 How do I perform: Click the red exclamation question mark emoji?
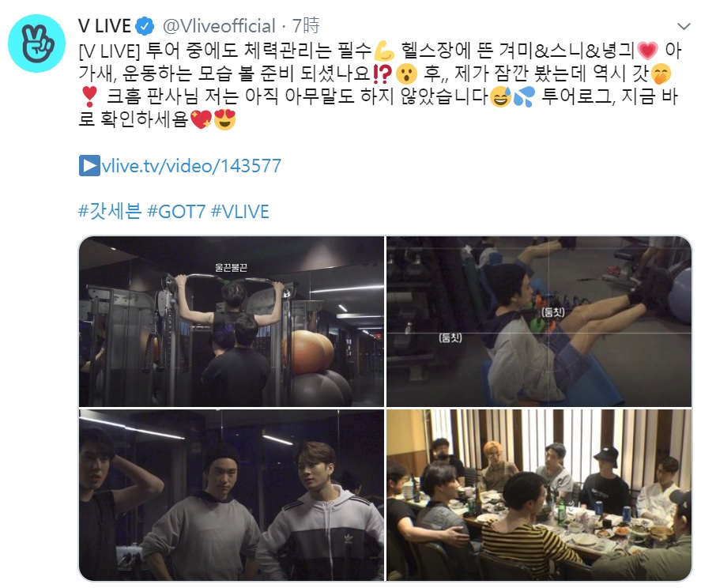[383, 73]
